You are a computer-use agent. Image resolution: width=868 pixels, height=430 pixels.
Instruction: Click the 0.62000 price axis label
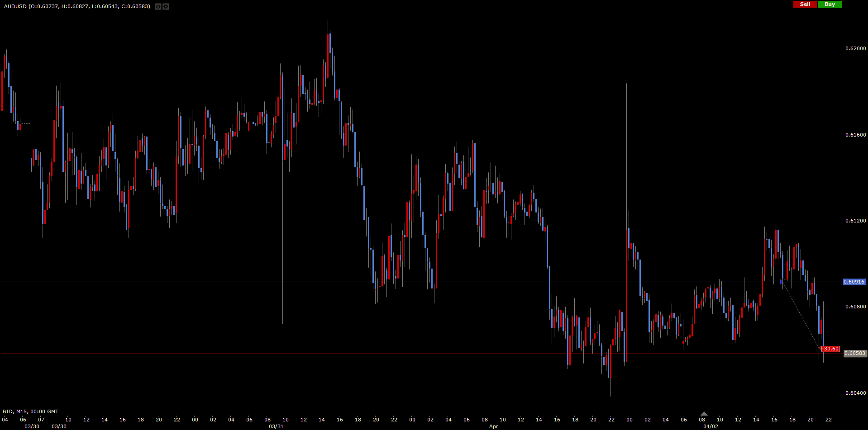[855, 48]
